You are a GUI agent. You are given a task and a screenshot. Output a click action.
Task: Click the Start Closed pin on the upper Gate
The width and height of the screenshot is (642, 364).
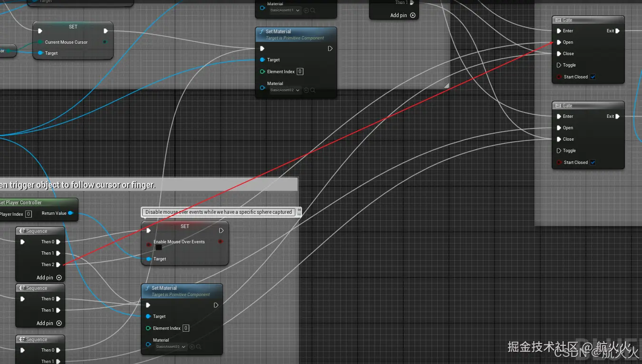[559, 77]
